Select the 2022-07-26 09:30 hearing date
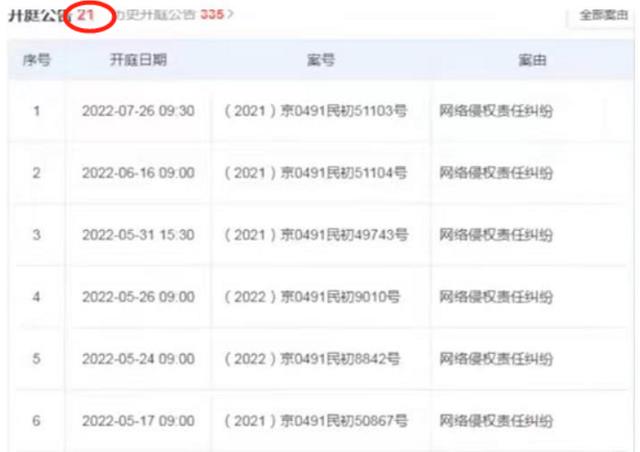The height and width of the screenshot is (452, 640). click(138, 111)
